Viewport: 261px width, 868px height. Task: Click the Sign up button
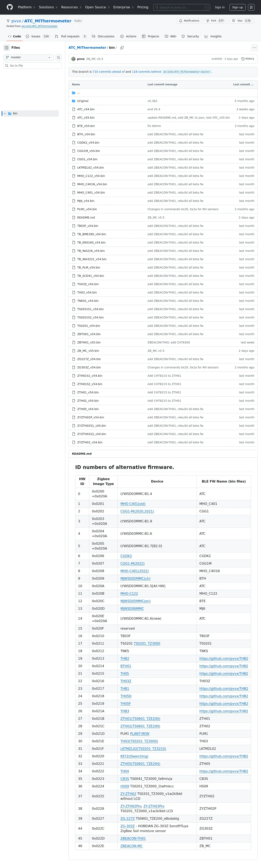[x=237, y=7]
